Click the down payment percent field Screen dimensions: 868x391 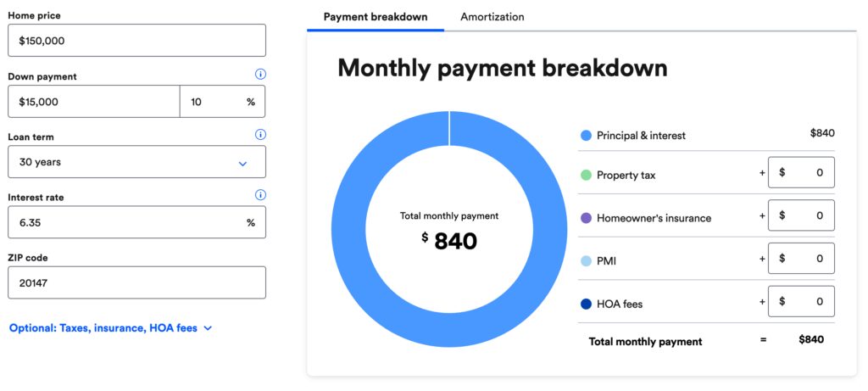[x=223, y=101]
